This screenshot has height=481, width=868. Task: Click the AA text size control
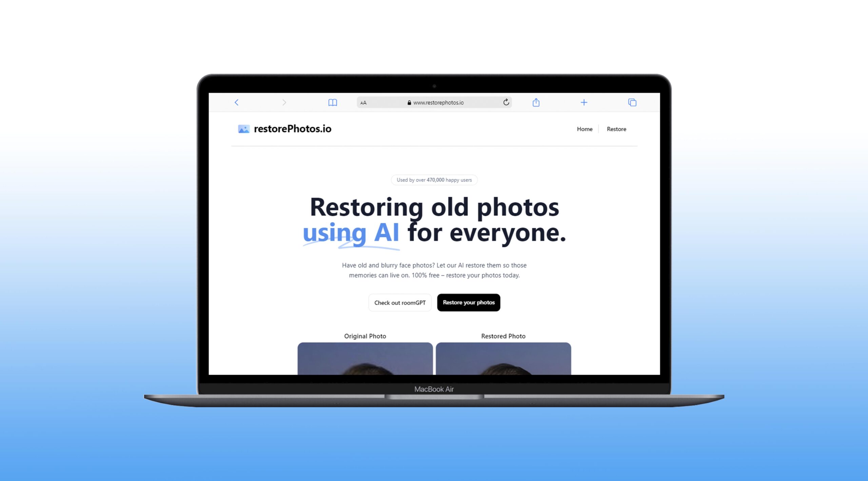(x=363, y=103)
